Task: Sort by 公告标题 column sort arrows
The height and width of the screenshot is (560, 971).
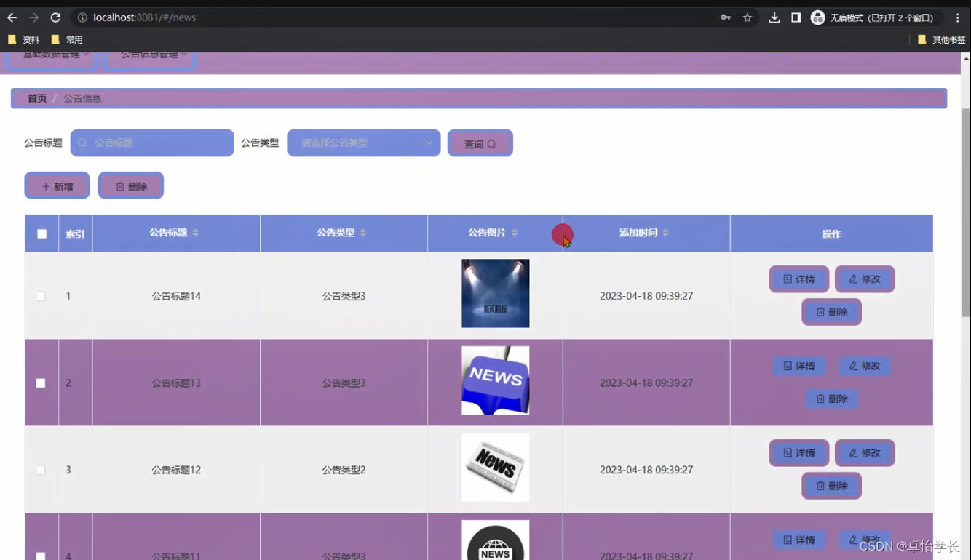Action: pyautogui.click(x=195, y=233)
